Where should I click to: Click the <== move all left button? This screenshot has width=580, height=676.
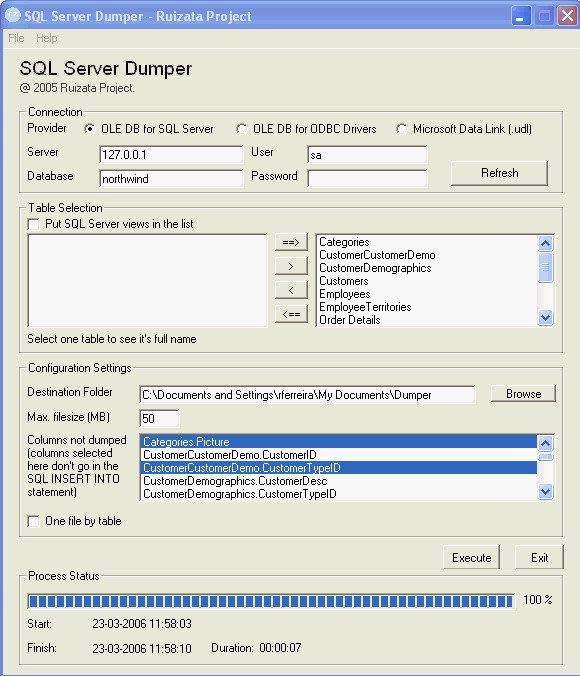[291, 314]
